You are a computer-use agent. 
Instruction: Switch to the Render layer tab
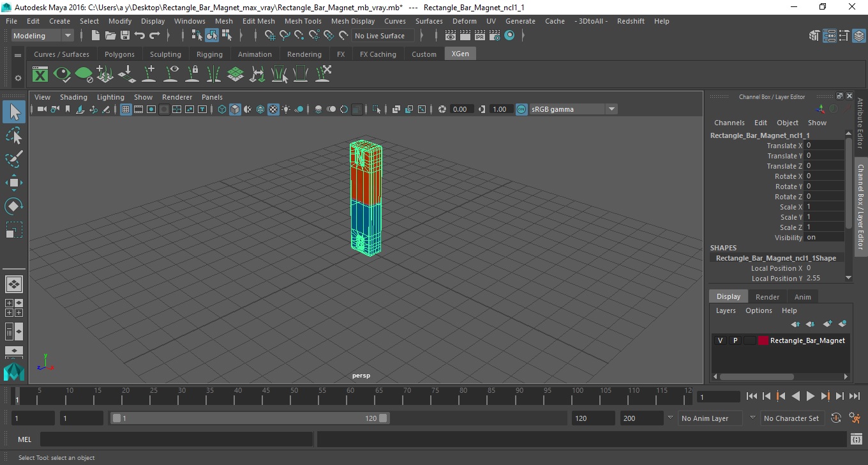click(767, 297)
